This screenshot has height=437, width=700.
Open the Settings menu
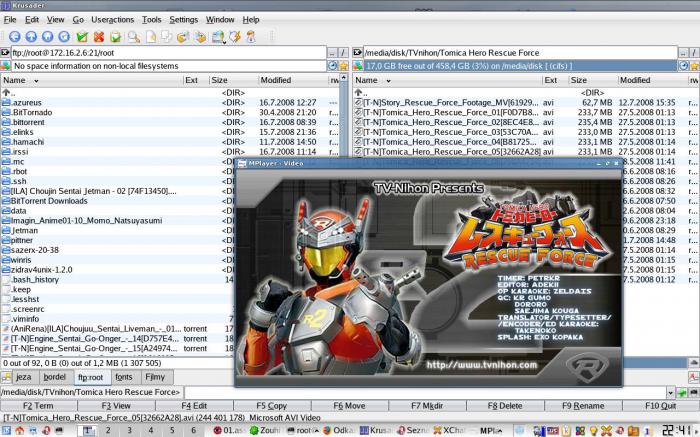pyautogui.click(x=183, y=20)
